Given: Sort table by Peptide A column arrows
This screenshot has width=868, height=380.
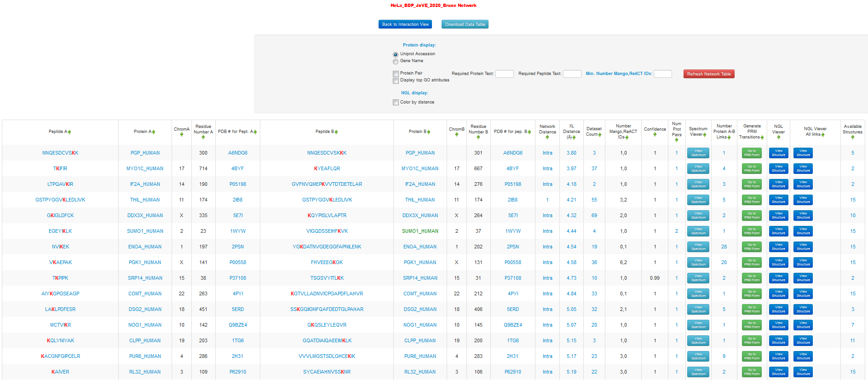Looking at the screenshot, I should tap(69, 132).
